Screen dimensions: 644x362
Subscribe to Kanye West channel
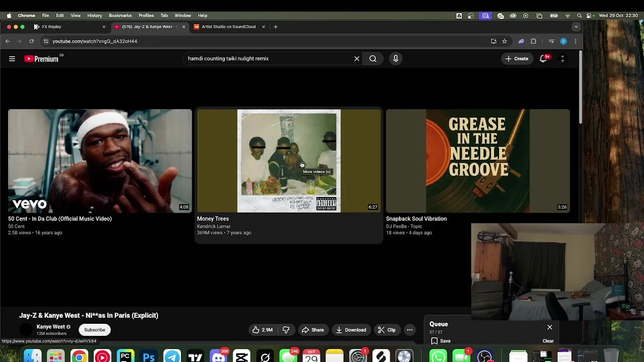pos(95,330)
